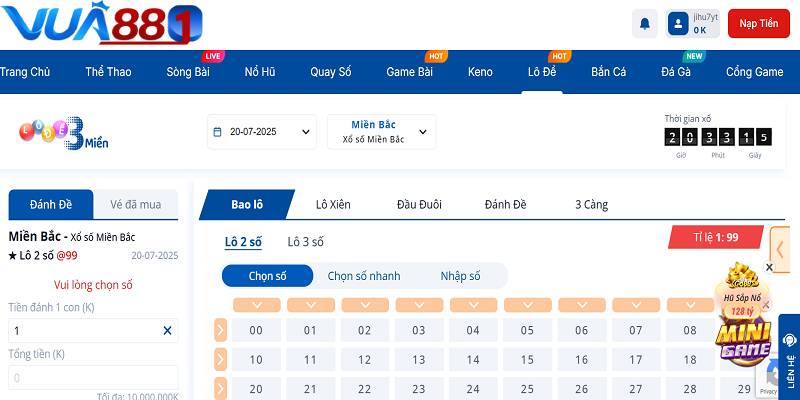This screenshot has width=800, height=400.
Task: Pick number 22 in the grid
Action: (364, 389)
